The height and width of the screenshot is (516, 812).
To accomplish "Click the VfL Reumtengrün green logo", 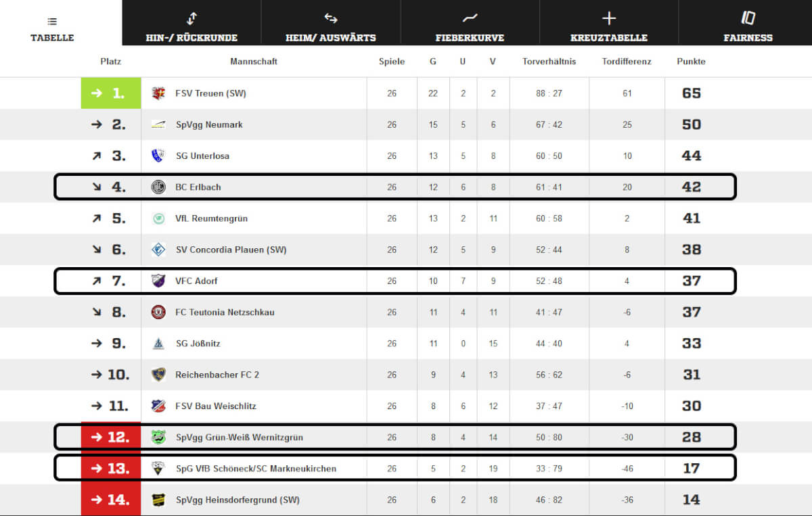I will (x=158, y=218).
